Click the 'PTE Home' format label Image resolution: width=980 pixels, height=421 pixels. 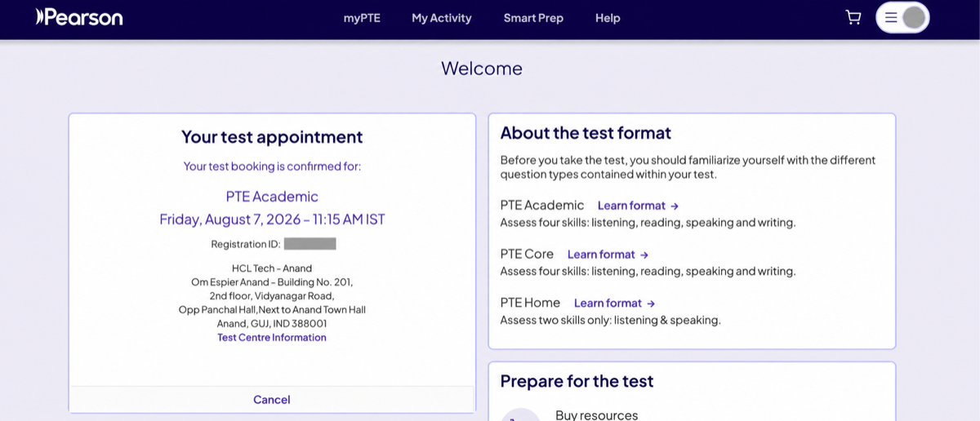(x=530, y=303)
